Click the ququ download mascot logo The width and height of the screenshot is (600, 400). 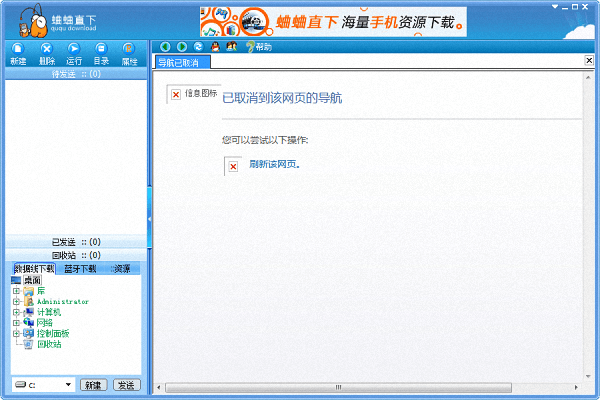33,21
